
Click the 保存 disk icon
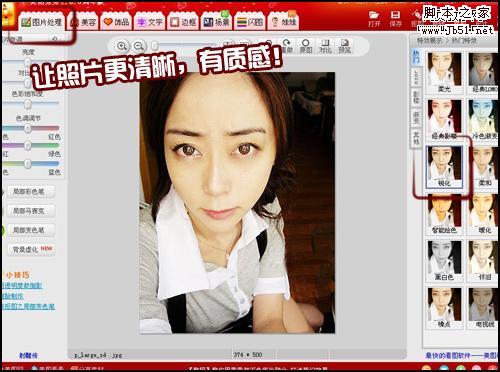pos(395,19)
